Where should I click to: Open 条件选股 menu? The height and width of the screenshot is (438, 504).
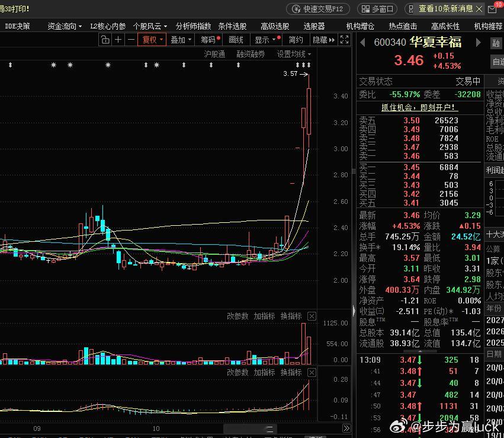click(x=232, y=26)
